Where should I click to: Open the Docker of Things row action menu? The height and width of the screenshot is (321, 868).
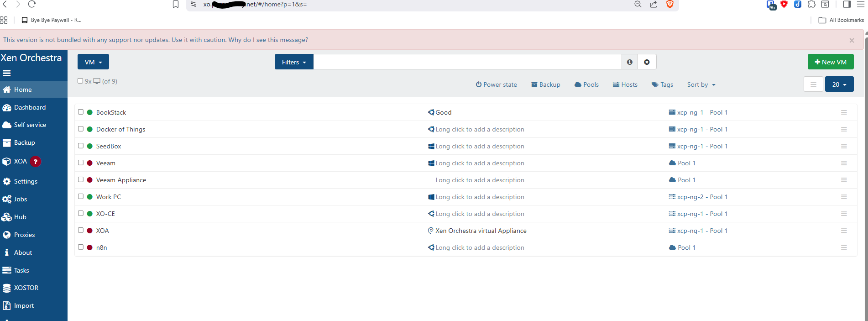(844, 129)
